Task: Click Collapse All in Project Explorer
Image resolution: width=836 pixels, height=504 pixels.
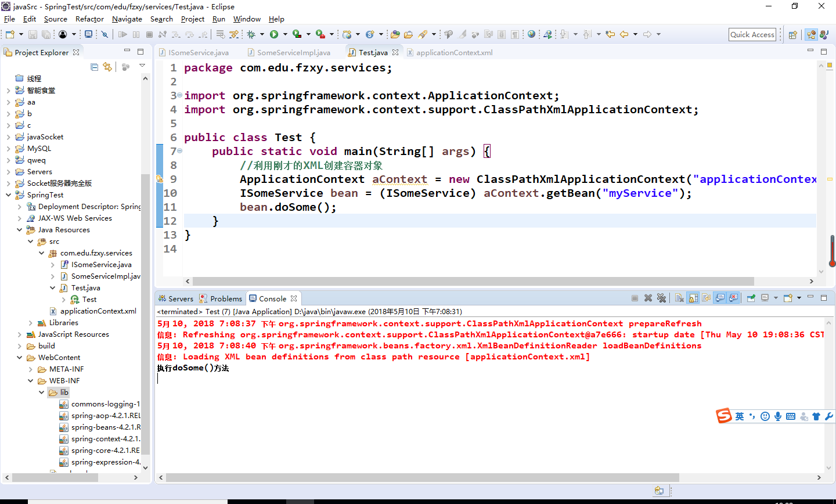Action: pyautogui.click(x=94, y=67)
